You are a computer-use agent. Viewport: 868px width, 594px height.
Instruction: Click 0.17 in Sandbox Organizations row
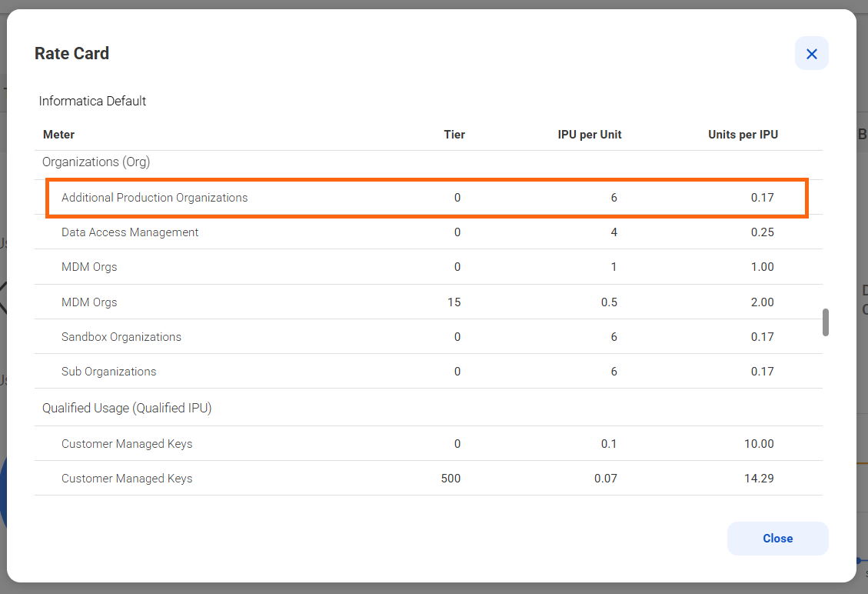[x=762, y=337]
